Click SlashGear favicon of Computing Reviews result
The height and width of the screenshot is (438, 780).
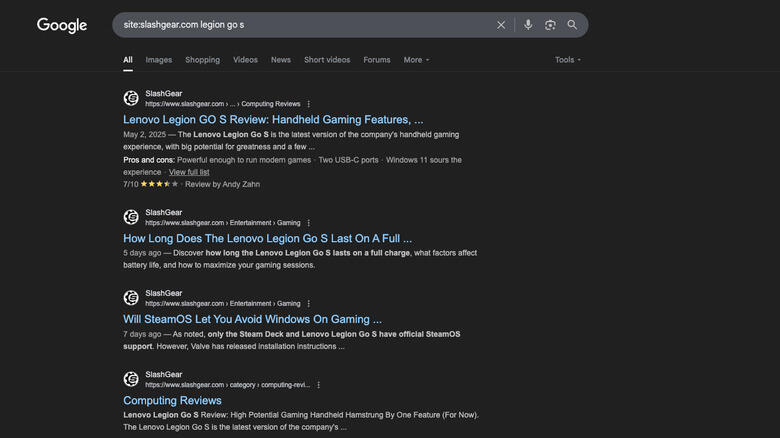pos(131,379)
